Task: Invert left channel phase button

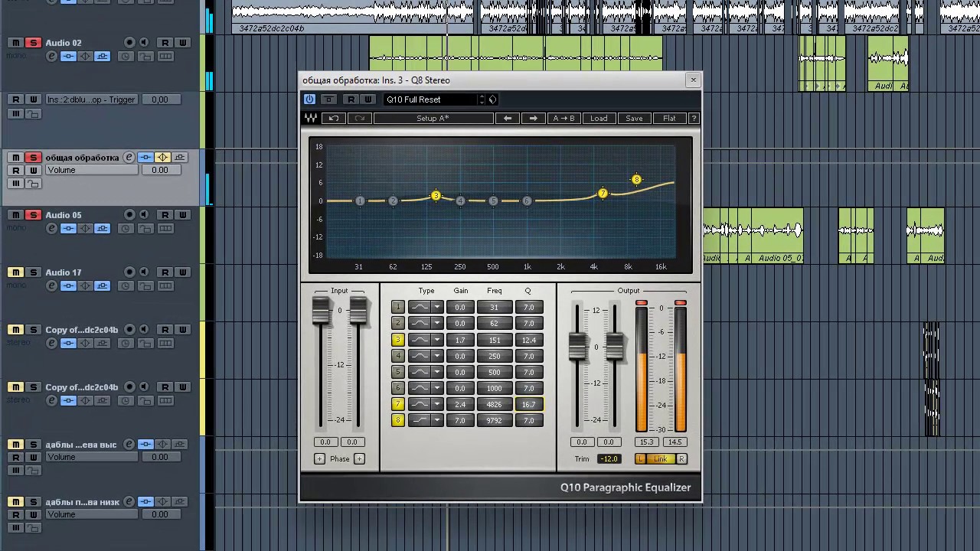Action: pos(319,458)
